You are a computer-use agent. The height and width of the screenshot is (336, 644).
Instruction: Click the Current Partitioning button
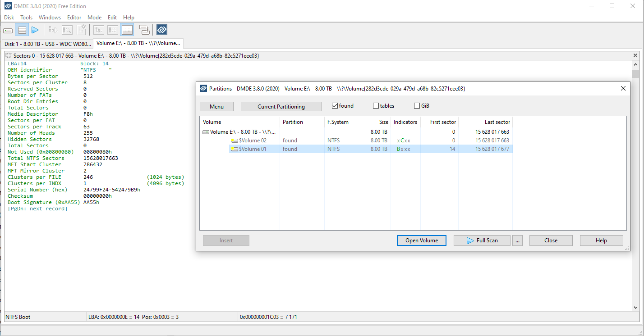click(x=281, y=107)
